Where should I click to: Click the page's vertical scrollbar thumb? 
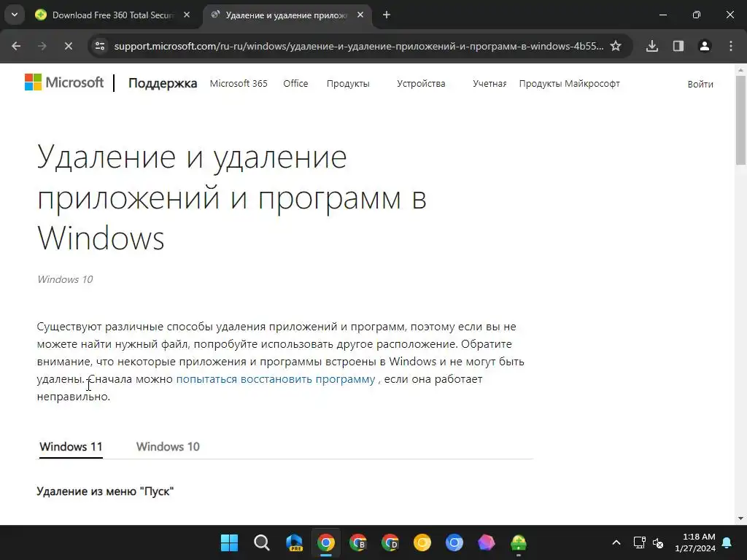[x=741, y=120]
